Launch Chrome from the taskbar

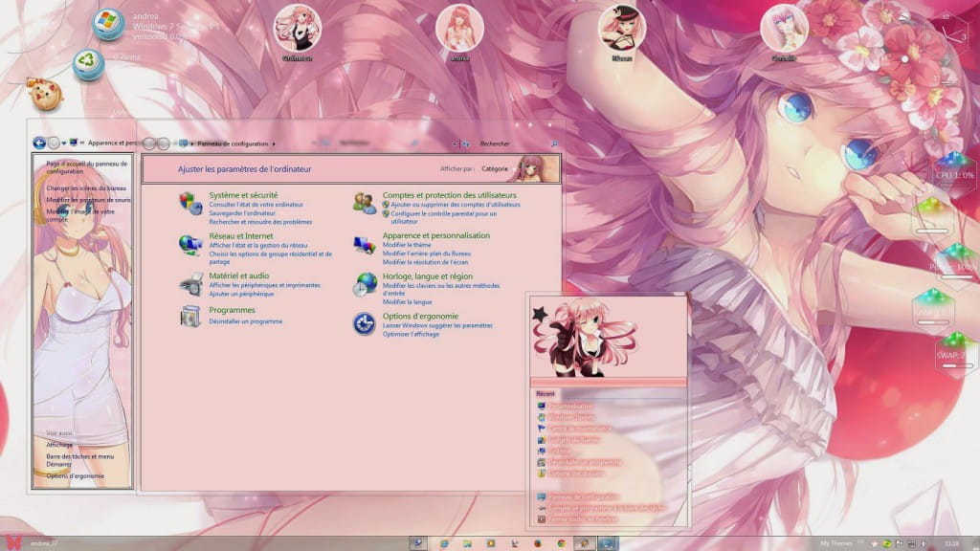560,543
